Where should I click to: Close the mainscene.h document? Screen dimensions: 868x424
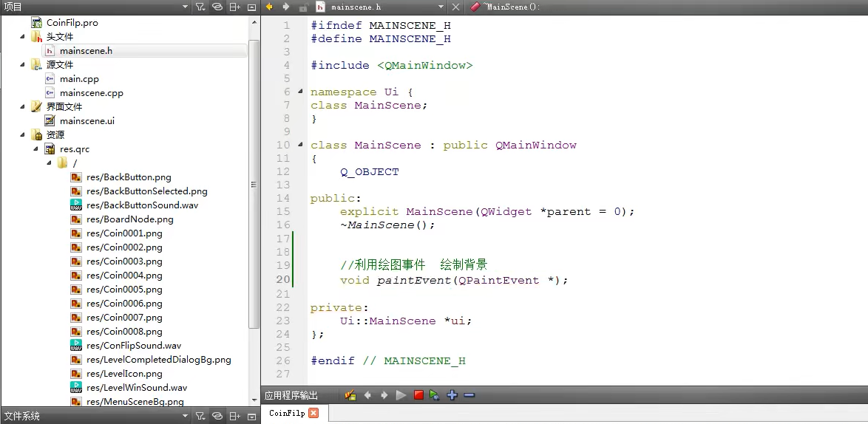click(455, 7)
